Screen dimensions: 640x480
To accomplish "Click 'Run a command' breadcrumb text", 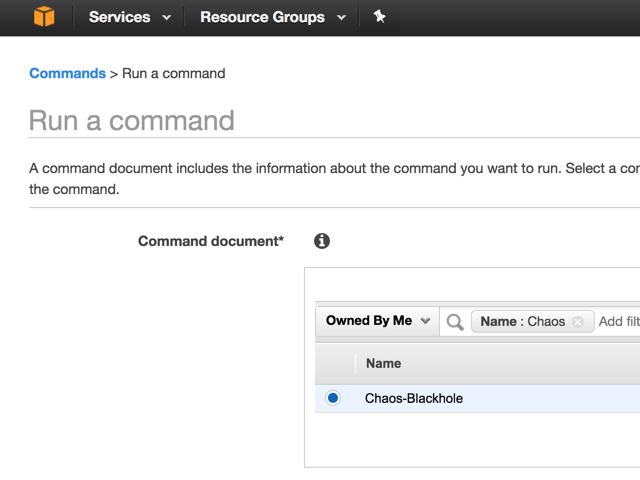I will click(174, 73).
